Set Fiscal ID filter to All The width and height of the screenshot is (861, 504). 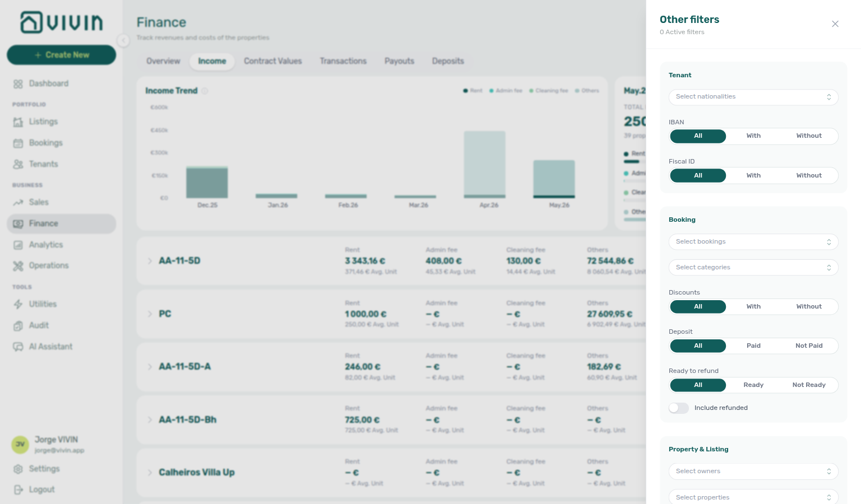point(698,176)
